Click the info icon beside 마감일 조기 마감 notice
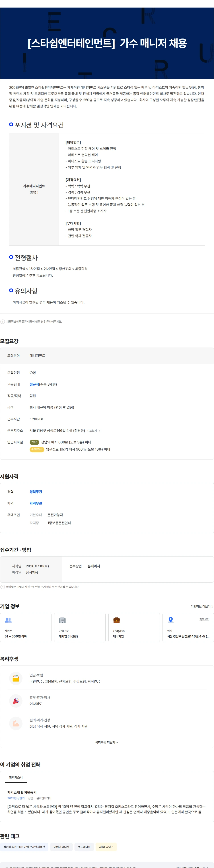This screenshot has height=868, width=214. (3, 587)
